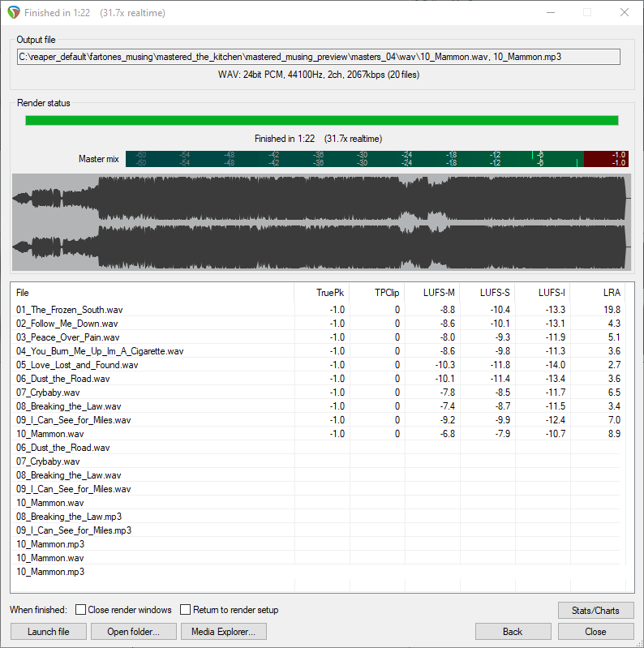Toggle Return to render setup checkbox
This screenshot has height=648, width=644.
pyautogui.click(x=186, y=610)
